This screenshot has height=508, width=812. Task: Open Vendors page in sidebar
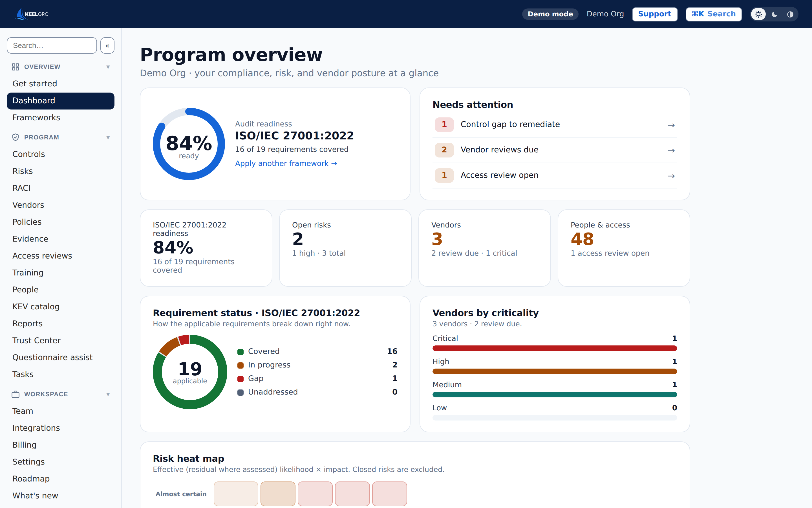click(x=60, y=205)
